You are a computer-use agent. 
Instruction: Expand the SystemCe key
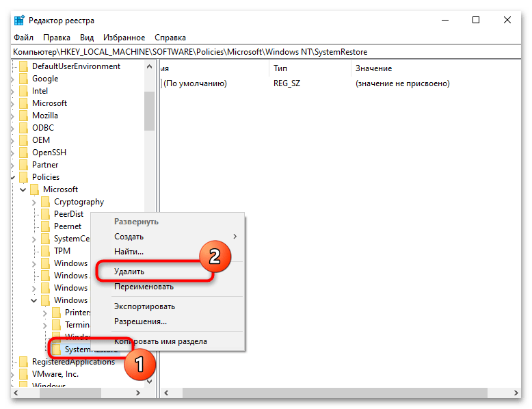(34, 239)
